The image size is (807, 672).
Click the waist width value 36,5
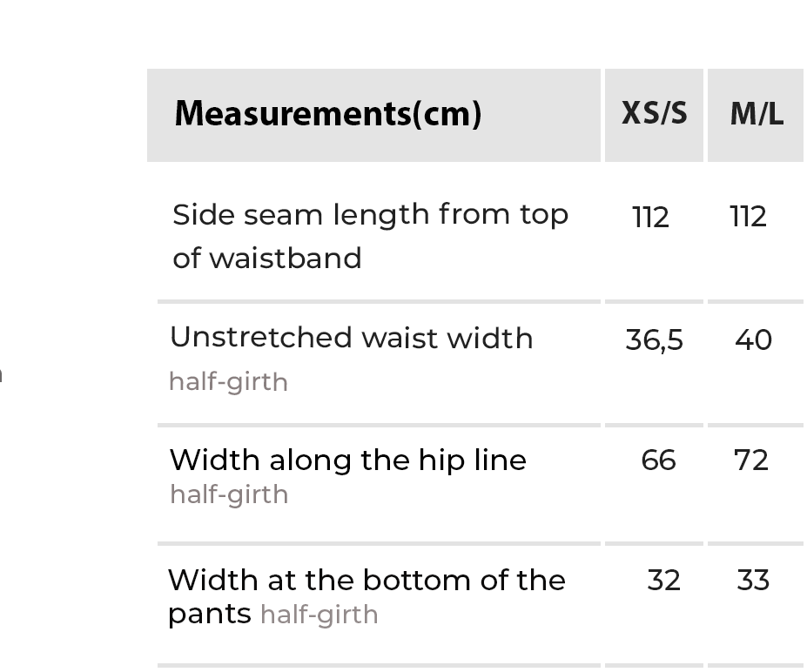[654, 339]
